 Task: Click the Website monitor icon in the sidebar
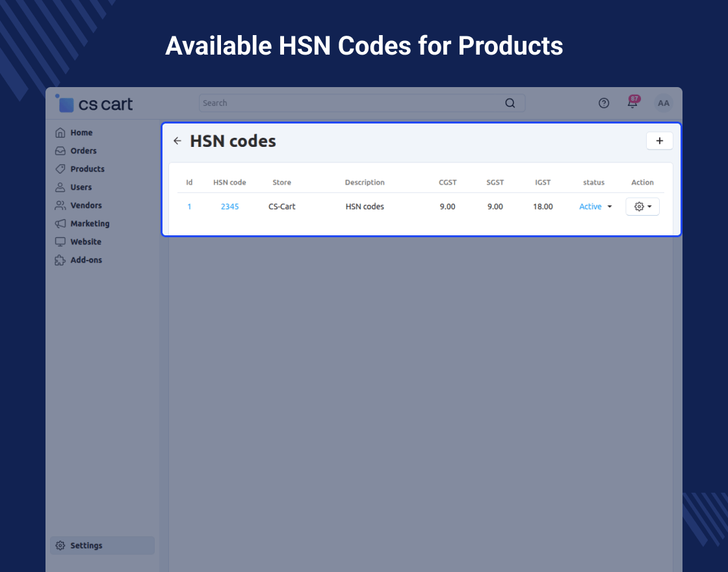point(60,242)
